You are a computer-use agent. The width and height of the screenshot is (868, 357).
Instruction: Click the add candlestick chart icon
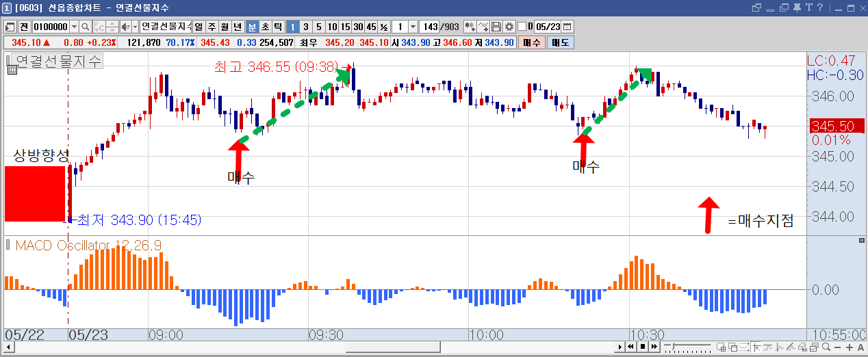coord(470,27)
